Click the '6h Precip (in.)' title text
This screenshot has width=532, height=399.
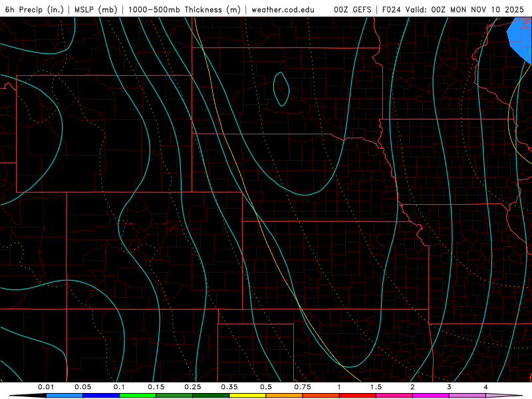(x=35, y=9)
